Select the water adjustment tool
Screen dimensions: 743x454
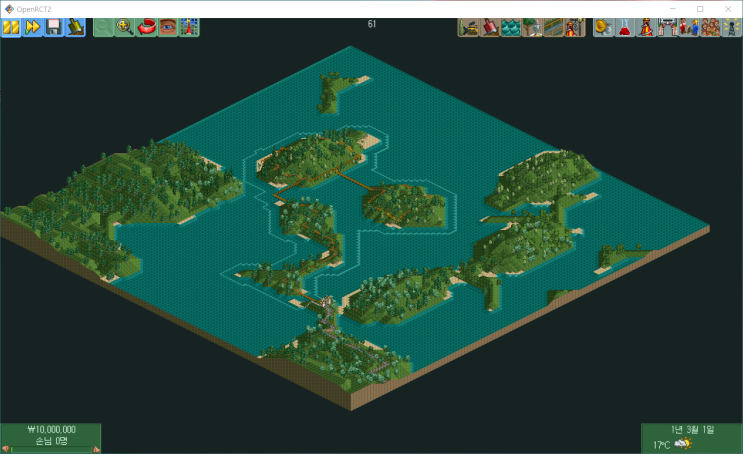click(511, 27)
